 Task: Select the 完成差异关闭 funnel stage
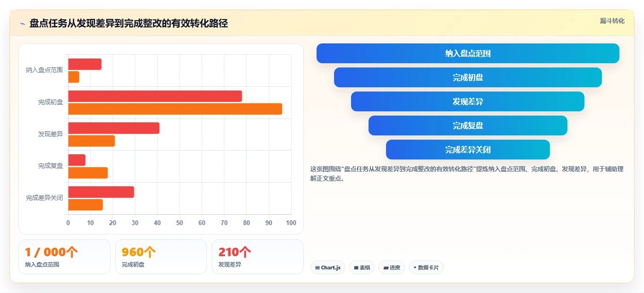pos(468,150)
